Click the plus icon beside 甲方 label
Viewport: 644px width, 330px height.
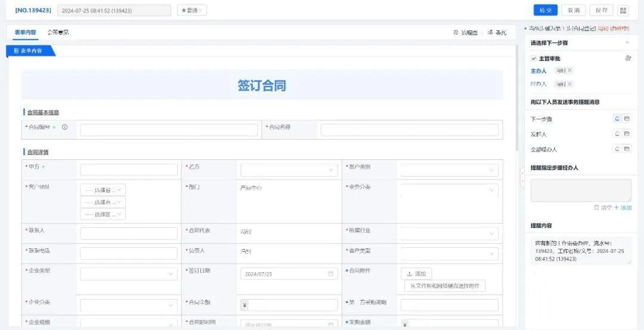tap(44, 167)
